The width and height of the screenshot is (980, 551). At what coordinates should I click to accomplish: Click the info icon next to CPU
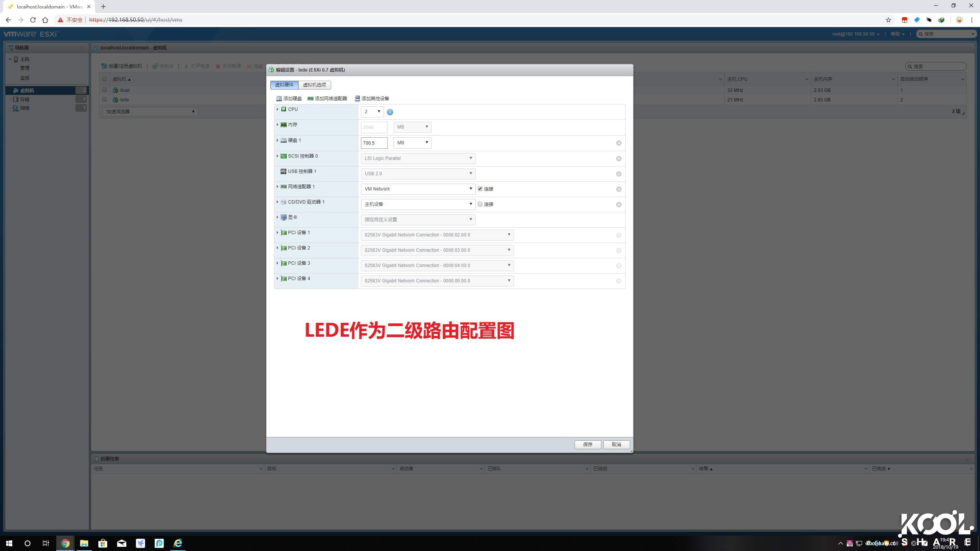390,112
